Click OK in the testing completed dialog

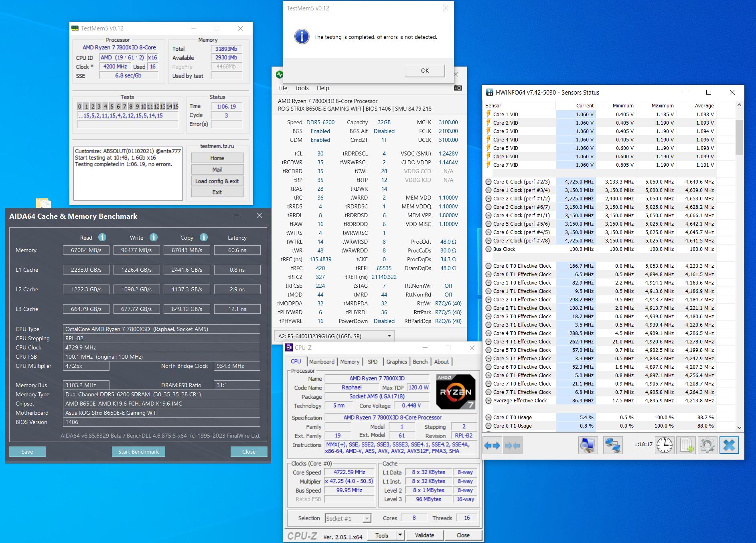(425, 71)
